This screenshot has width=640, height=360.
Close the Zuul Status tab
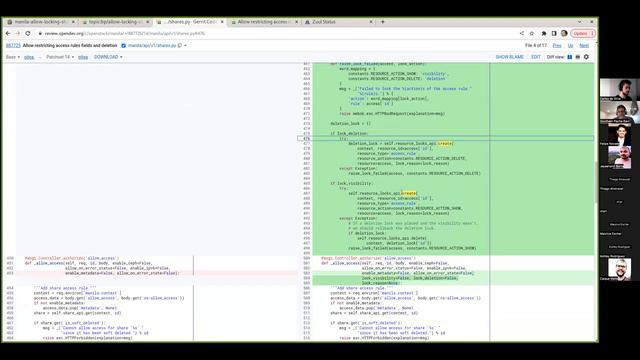point(371,22)
